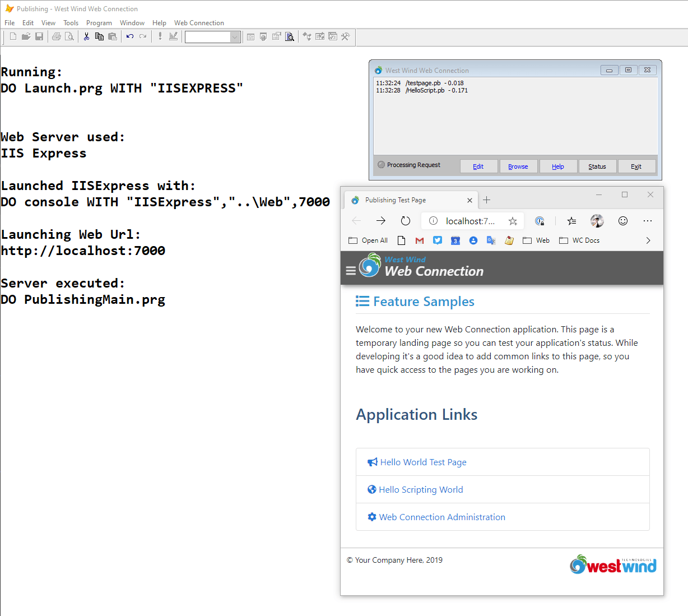Save file with toolbar floppy icon
688x616 pixels.
click(39, 36)
